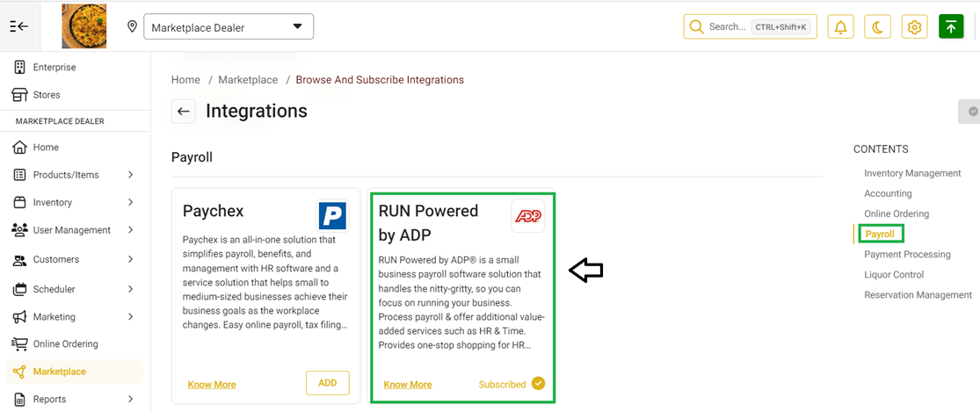The width and height of the screenshot is (980, 412).
Task: Click the Subscribed checkmark on RUN ADP
Action: (538, 384)
